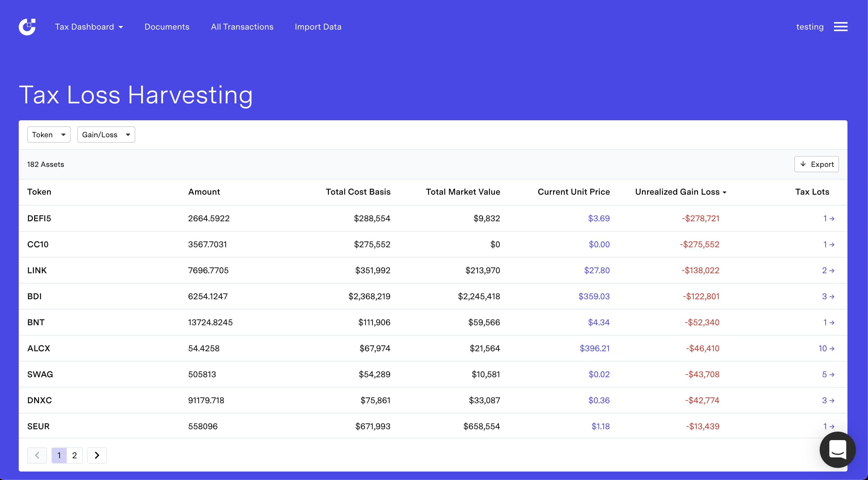The height and width of the screenshot is (480, 868).
Task: Click the Amount column header
Action: pos(204,192)
